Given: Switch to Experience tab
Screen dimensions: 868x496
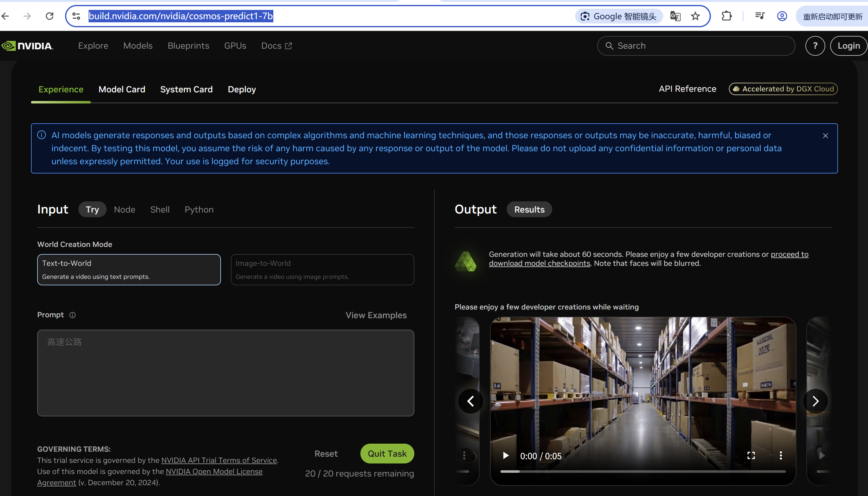Looking at the screenshot, I should coord(61,89).
